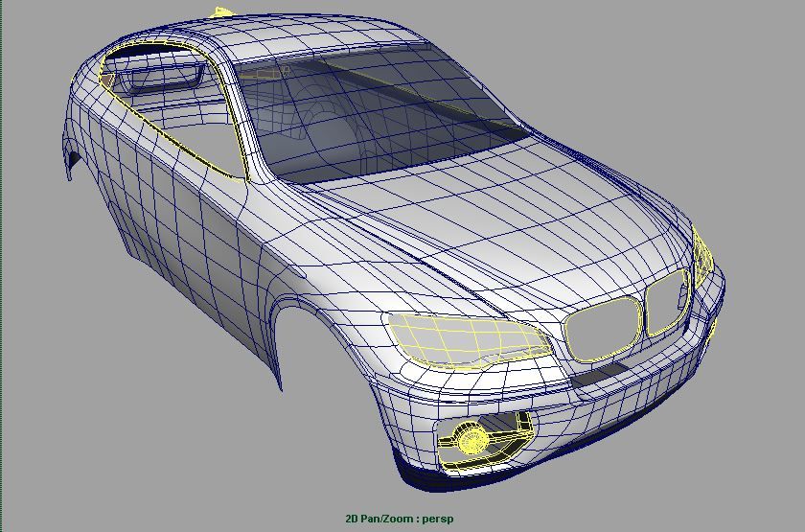This screenshot has height=532, width=805.
Task: Select the smaller kidney grille opening
Action: click(x=666, y=303)
